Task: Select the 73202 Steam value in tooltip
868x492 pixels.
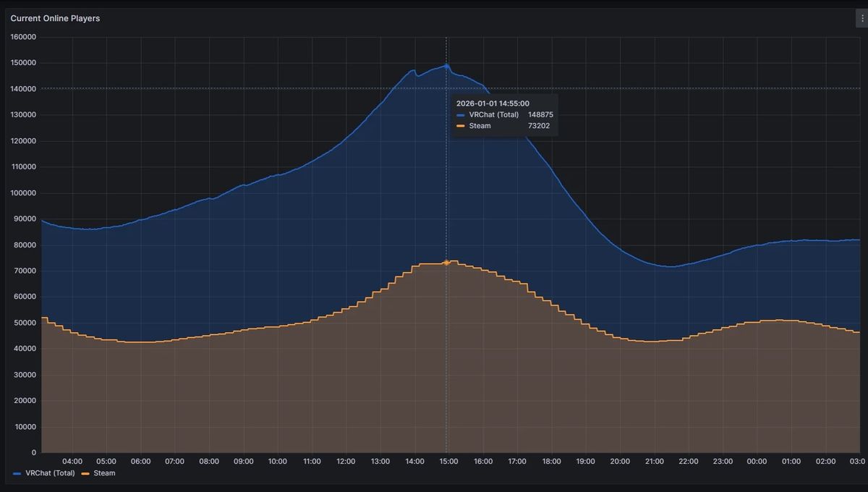Action: click(538, 126)
